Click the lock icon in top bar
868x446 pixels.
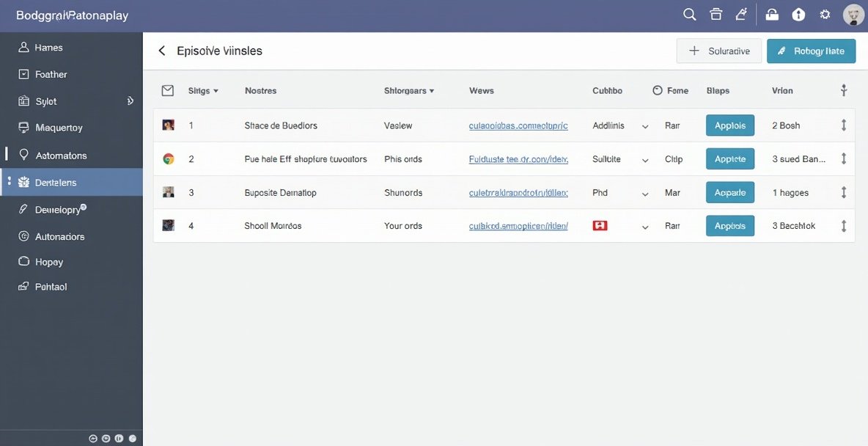pos(772,15)
